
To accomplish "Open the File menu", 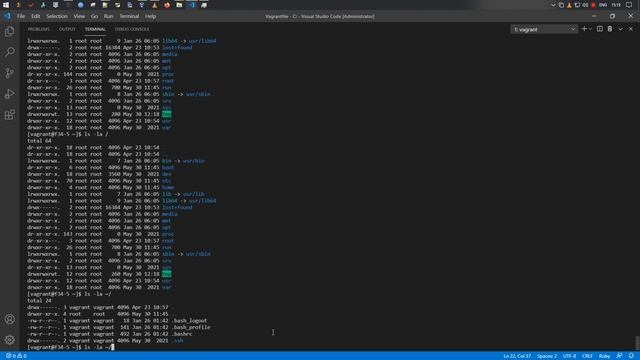I will pyautogui.click(x=21, y=16).
